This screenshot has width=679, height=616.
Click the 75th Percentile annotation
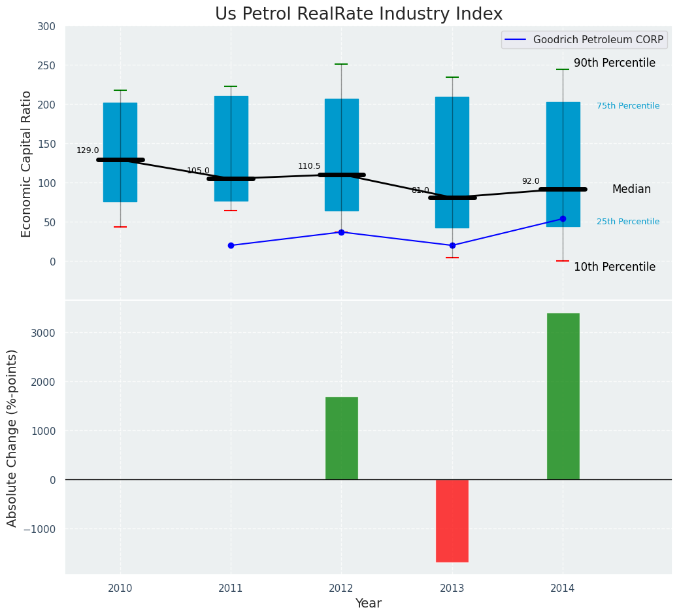627,106
